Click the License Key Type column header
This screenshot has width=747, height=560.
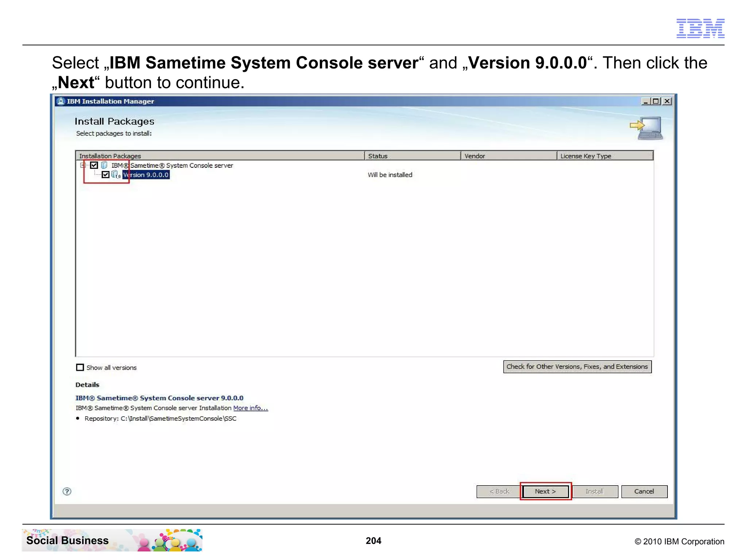605,156
